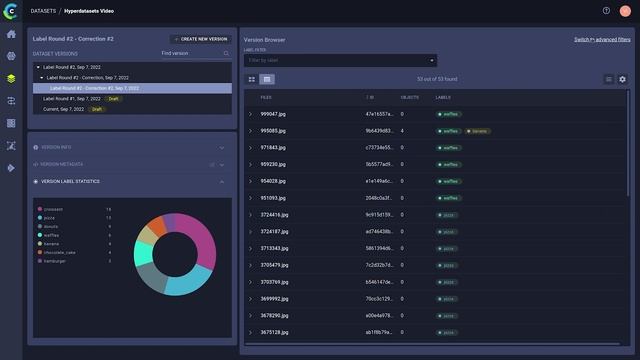
Task: Click file name 3705479.jpg
Action: pos(274,265)
